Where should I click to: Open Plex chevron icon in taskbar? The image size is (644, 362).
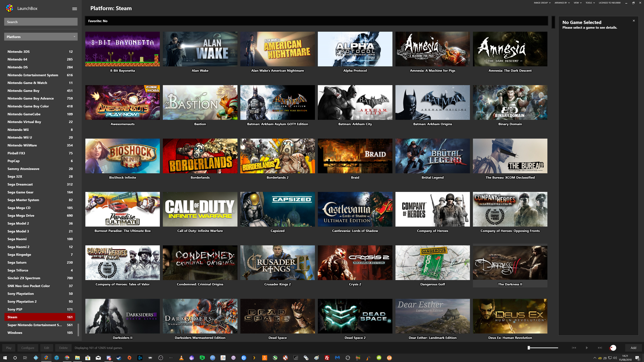click(254, 358)
